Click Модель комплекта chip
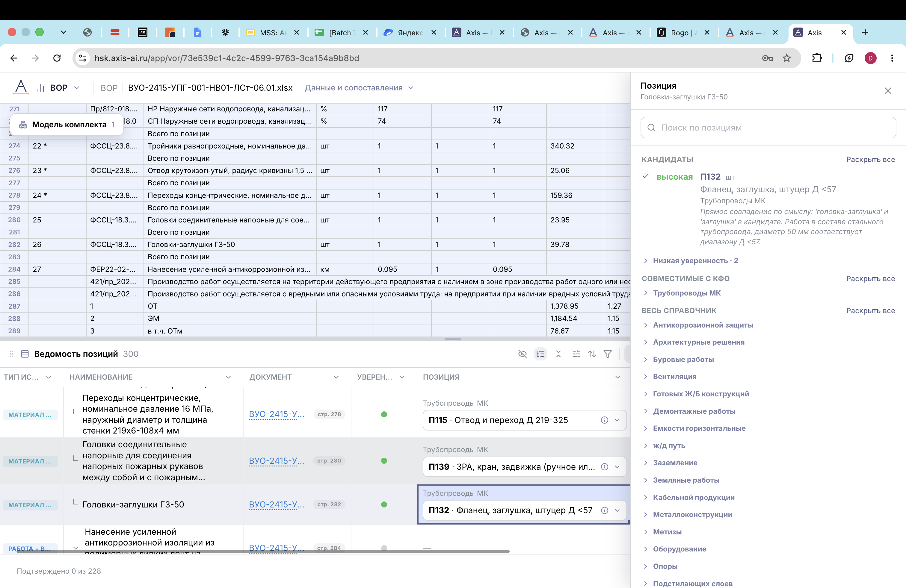Screen dimensions: 906x588 (67, 125)
